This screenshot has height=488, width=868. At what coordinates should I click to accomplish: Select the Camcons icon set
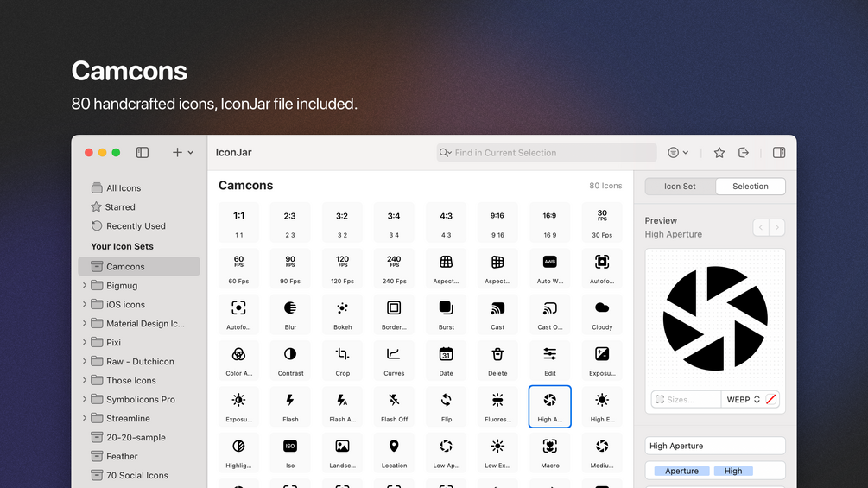(x=139, y=266)
